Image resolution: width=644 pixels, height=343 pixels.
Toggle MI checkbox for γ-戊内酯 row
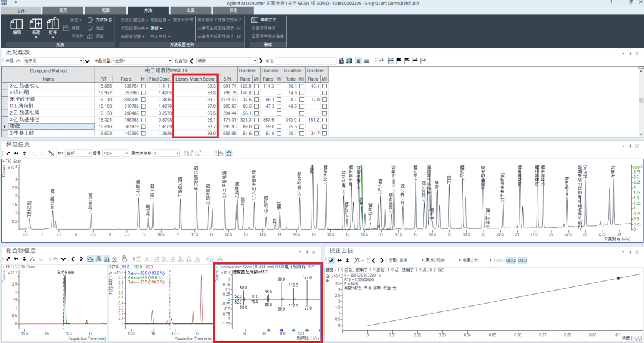(x=143, y=93)
